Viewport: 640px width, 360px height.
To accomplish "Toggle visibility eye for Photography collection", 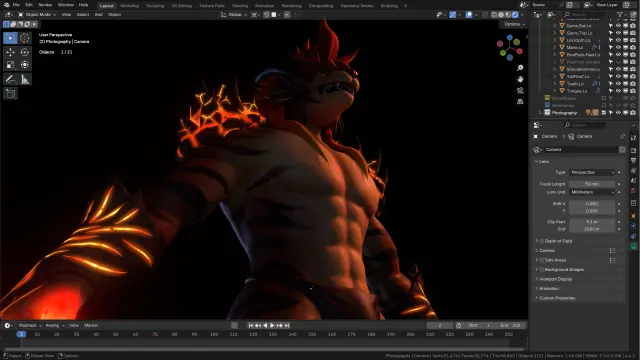I will pyautogui.click(x=618, y=113).
